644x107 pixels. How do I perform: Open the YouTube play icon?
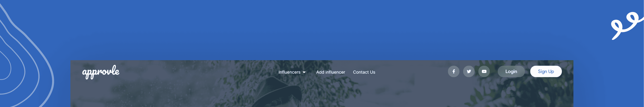coord(484,72)
